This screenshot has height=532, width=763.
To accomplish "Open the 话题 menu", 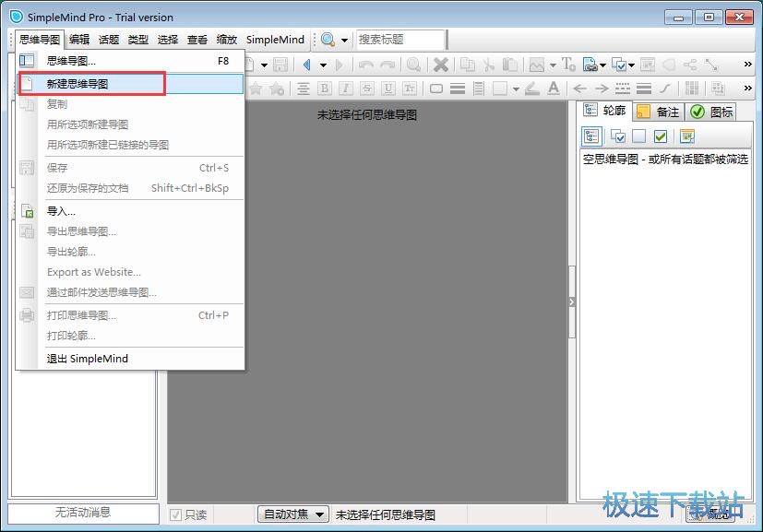I will 109,40.
